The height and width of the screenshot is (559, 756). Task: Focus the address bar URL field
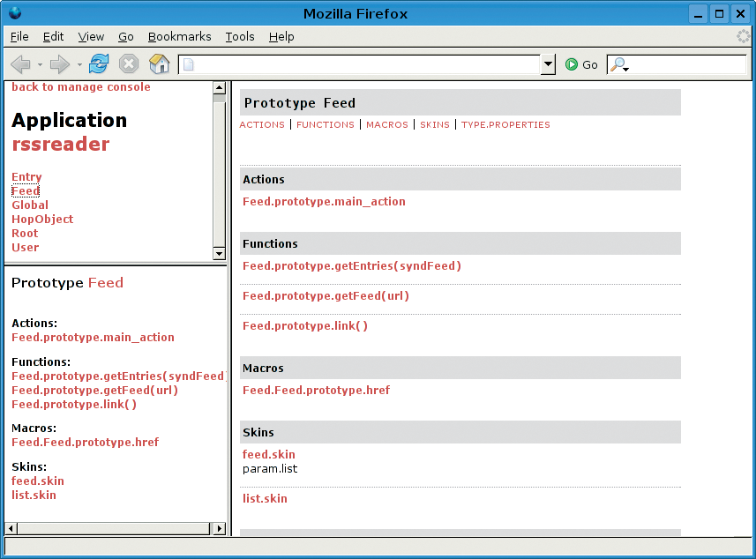tap(360, 64)
